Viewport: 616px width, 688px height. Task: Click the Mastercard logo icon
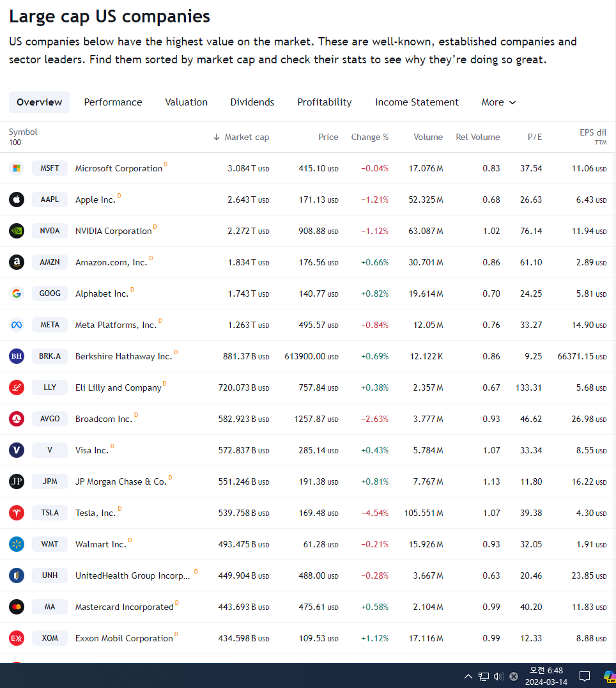(17, 607)
